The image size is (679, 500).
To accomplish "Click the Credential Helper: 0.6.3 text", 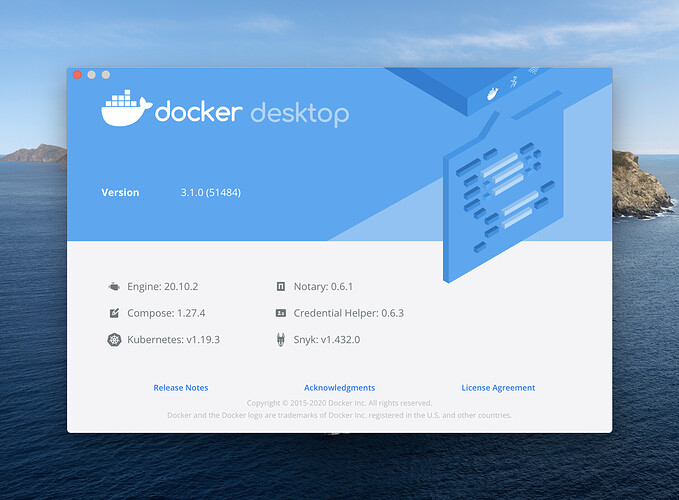I will click(349, 313).
